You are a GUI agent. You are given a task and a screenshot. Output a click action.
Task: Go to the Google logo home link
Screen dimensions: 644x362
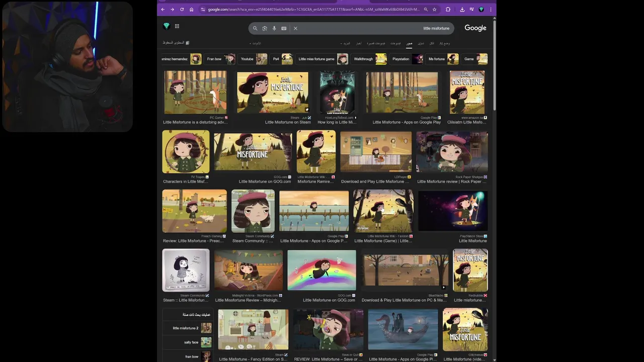point(475,28)
